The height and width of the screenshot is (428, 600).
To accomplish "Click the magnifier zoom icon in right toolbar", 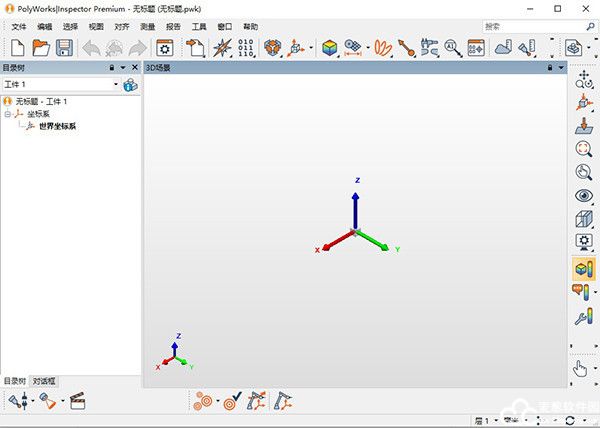I will [583, 148].
